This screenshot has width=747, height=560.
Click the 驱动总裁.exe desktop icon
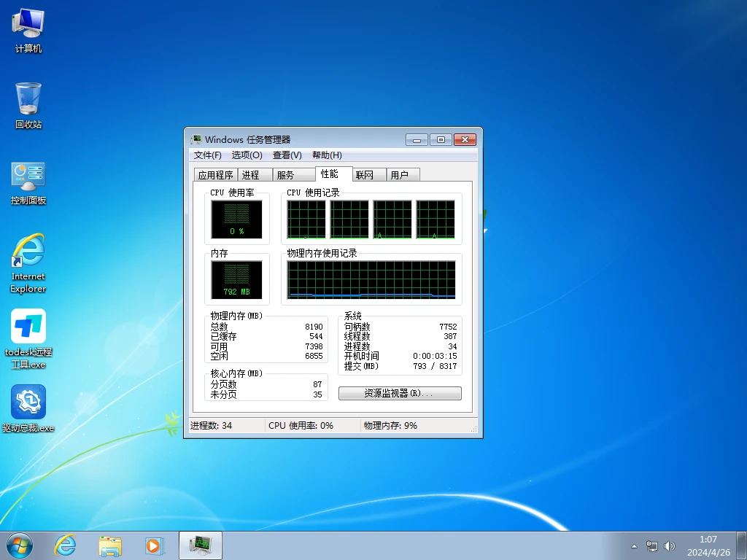point(28,408)
